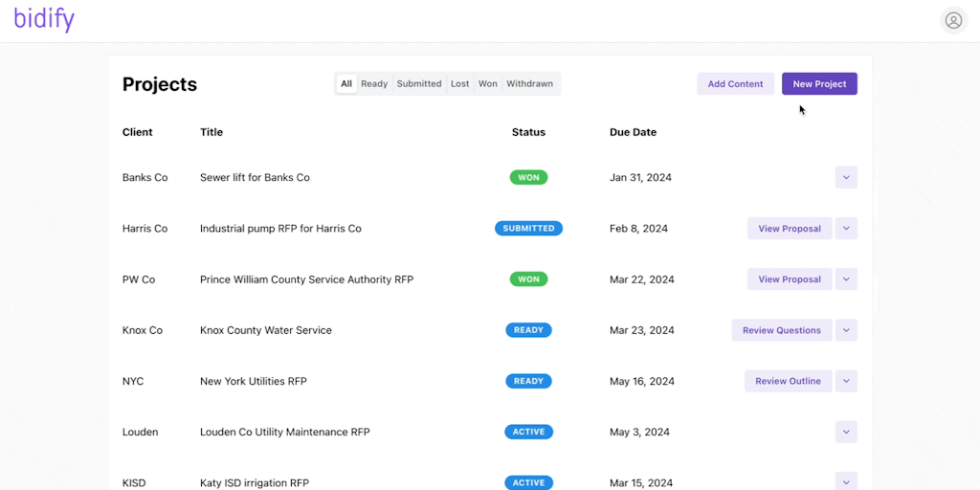Image resolution: width=980 pixels, height=490 pixels.
Task: Expand the Louden row chevron dropdown
Action: tap(846, 432)
